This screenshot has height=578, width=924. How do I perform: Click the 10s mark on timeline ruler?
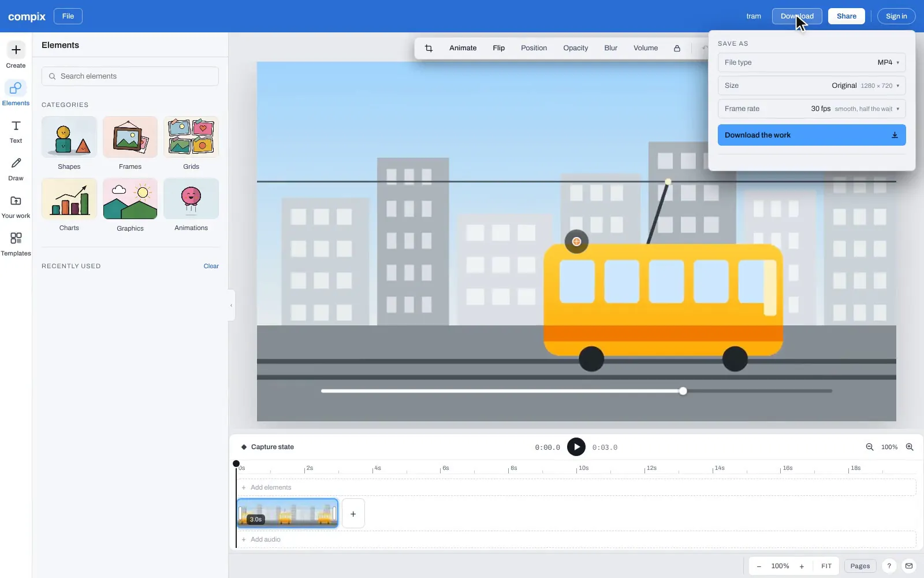click(583, 468)
